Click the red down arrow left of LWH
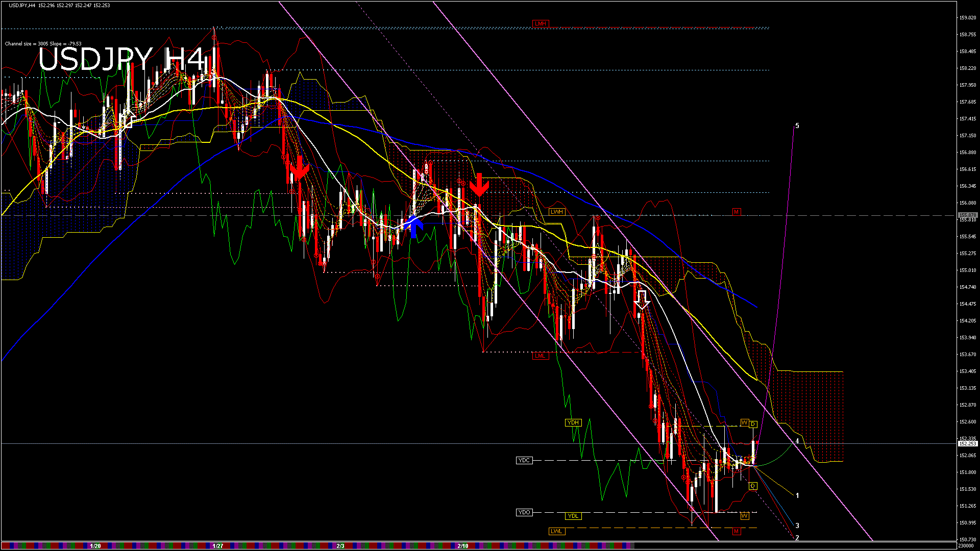The width and height of the screenshot is (980, 551). click(479, 185)
